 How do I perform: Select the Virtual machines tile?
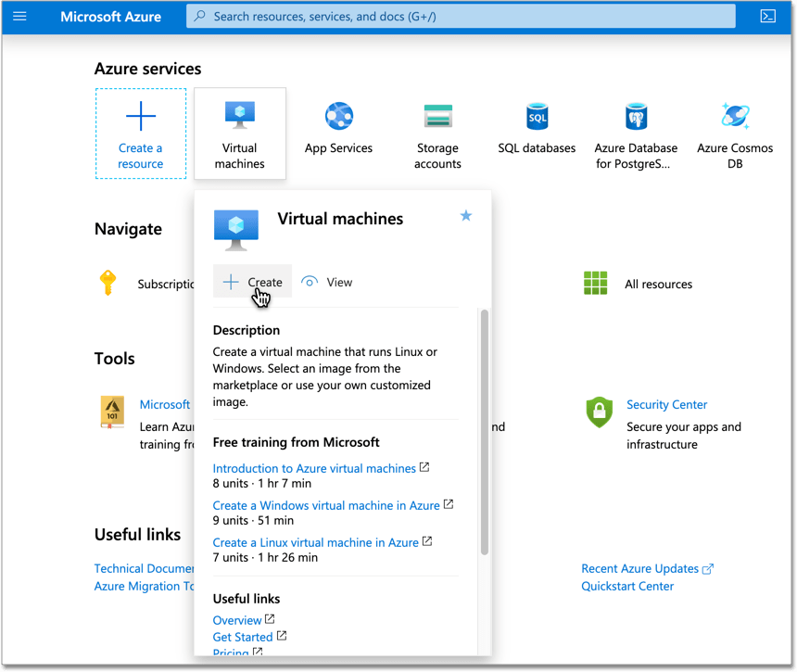240,133
